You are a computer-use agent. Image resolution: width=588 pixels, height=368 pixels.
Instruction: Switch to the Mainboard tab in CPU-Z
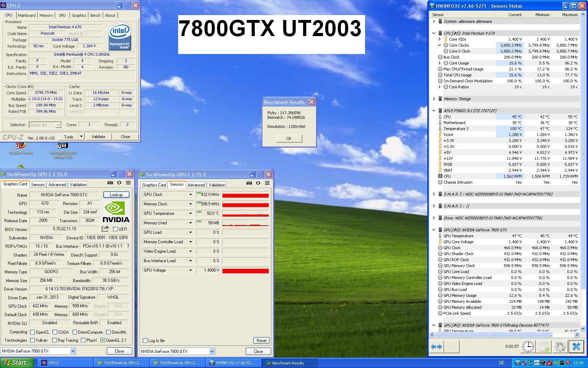click(x=27, y=15)
